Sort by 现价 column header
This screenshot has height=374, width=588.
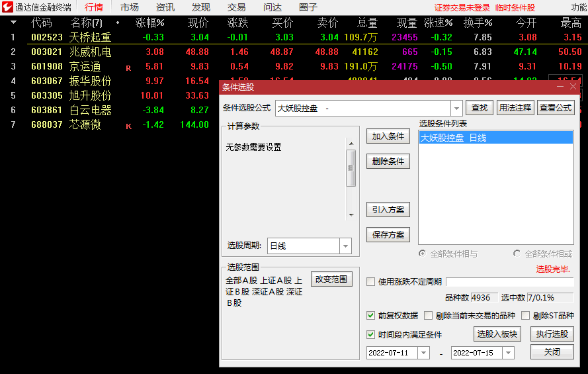coord(198,23)
